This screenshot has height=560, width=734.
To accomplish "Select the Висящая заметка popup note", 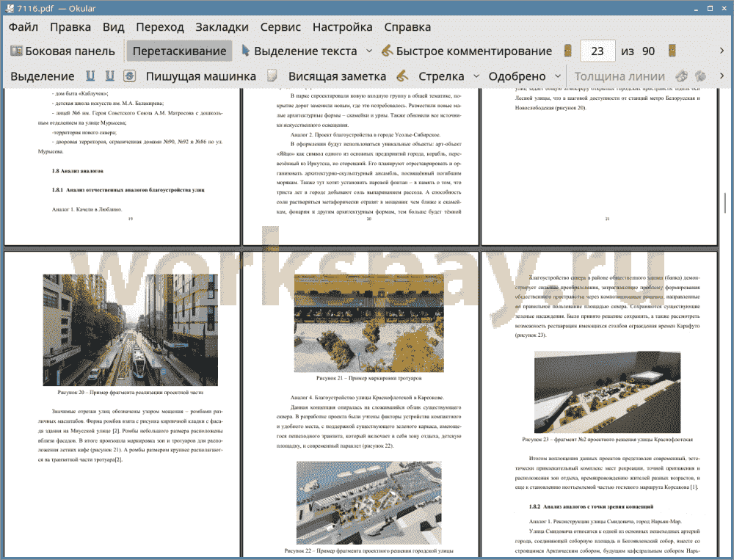I will coord(337,76).
